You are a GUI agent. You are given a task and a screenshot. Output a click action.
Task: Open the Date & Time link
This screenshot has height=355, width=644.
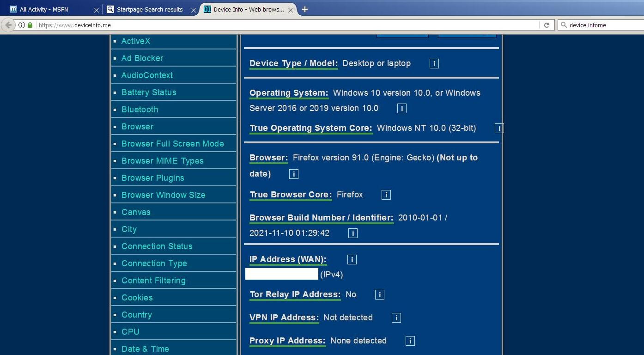(145, 349)
